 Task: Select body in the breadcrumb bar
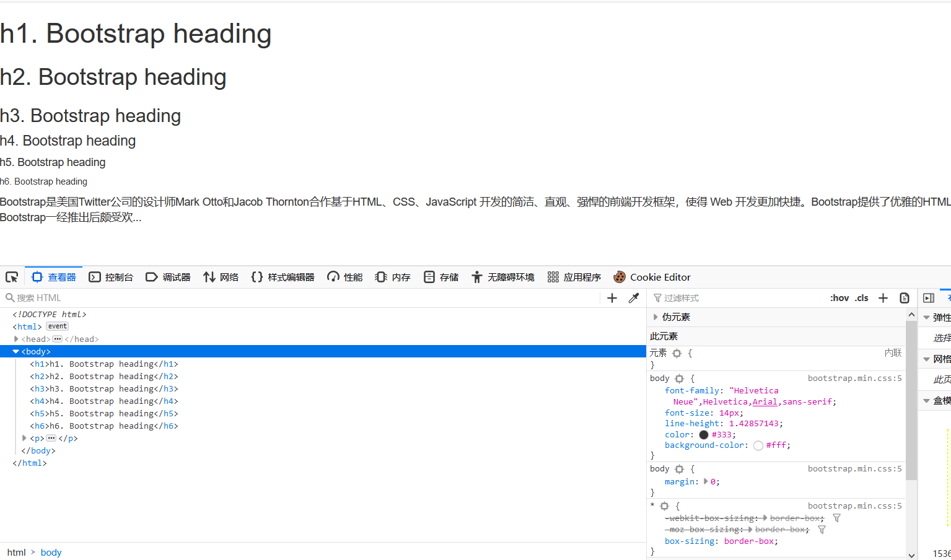[x=51, y=552]
